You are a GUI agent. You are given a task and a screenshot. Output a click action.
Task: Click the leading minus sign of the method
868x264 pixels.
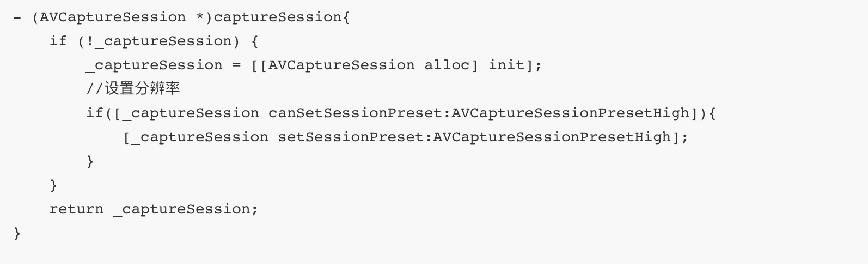tap(17, 17)
